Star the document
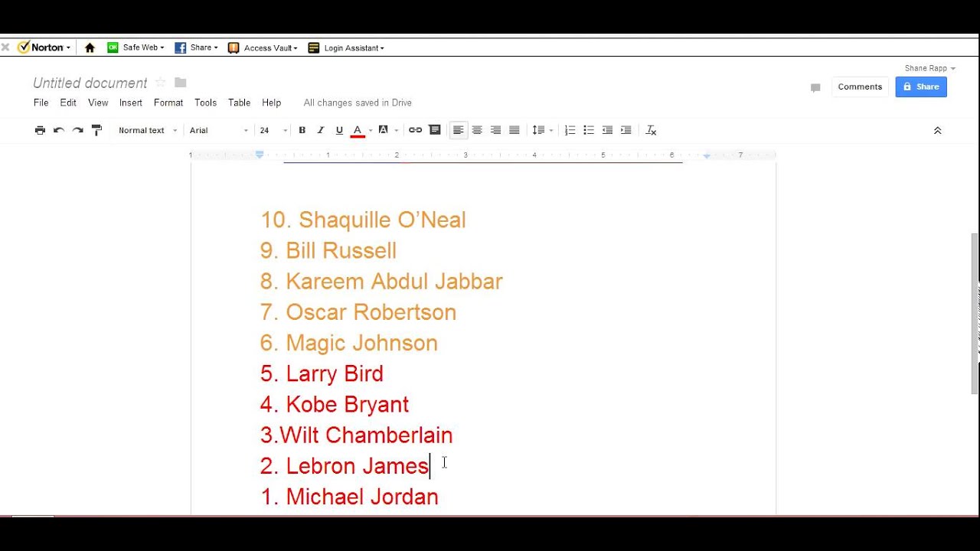This screenshot has width=980, height=551. click(160, 82)
